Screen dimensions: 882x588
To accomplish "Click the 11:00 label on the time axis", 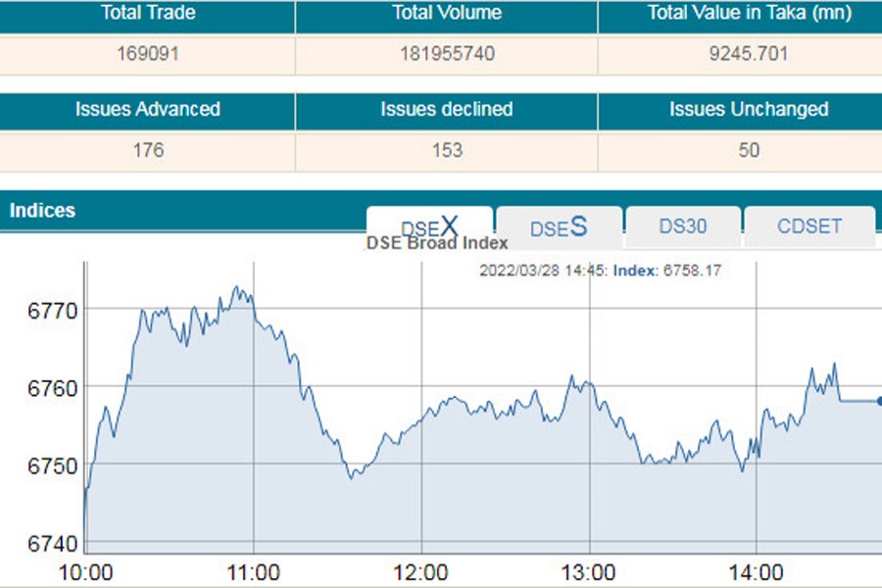I will click(254, 571).
